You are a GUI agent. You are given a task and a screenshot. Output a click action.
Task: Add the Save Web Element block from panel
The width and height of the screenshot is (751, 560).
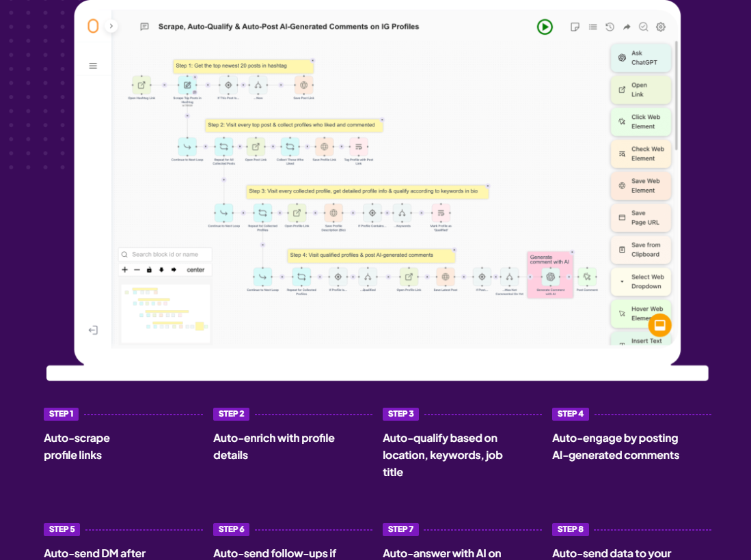click(x=640, y=186)
